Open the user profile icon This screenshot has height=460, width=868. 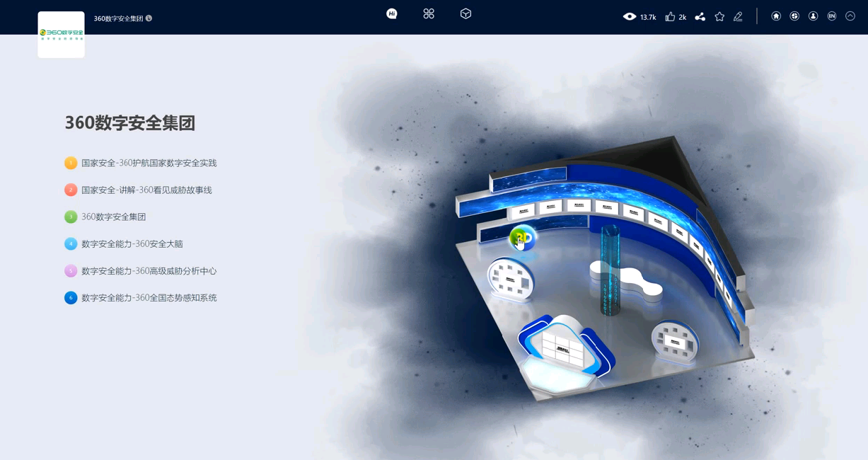coord(813,16)
